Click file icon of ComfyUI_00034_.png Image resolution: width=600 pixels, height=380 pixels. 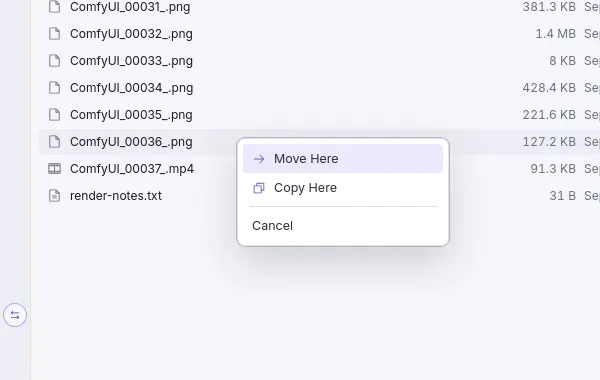[54, 88]
